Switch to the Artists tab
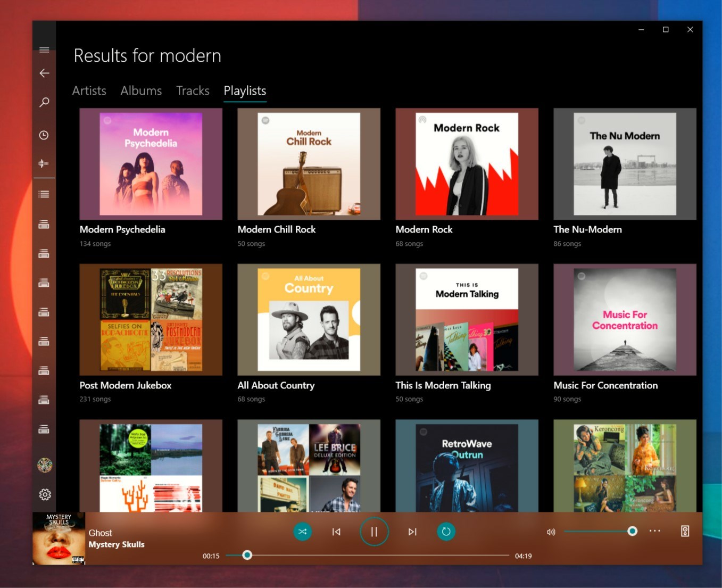 89,91
